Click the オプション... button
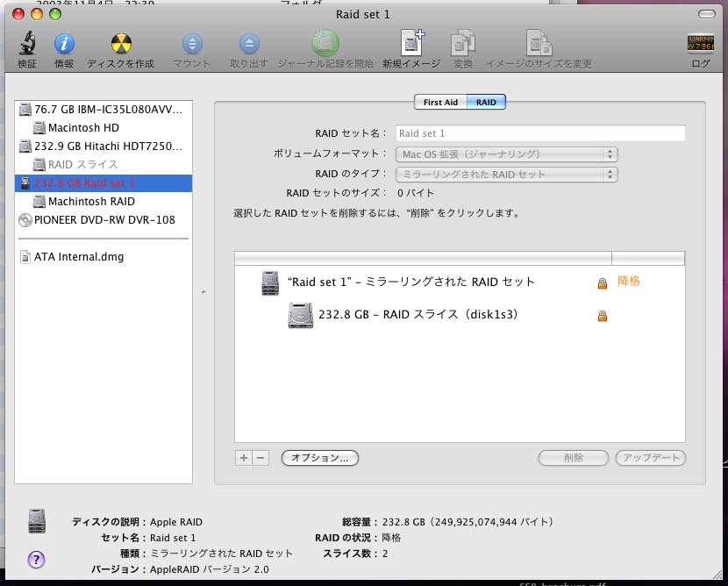Screen dimensions: 728x586 point(320,458)
